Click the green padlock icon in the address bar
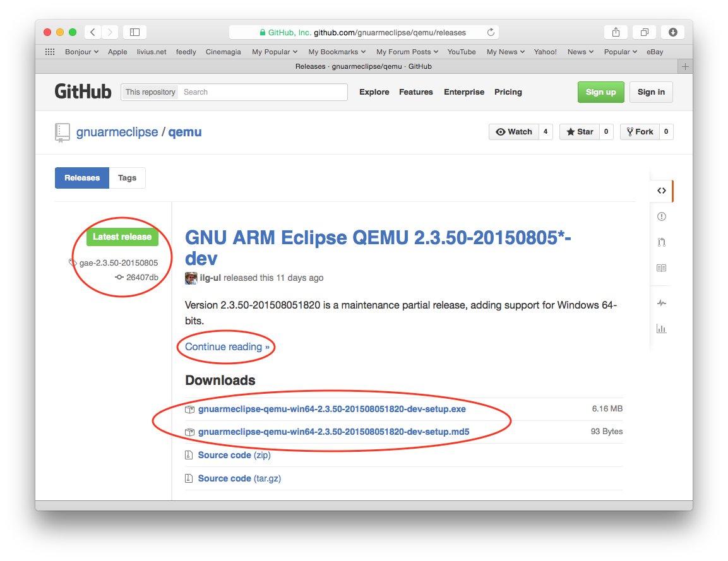728x561 pixels. [262, 32]
